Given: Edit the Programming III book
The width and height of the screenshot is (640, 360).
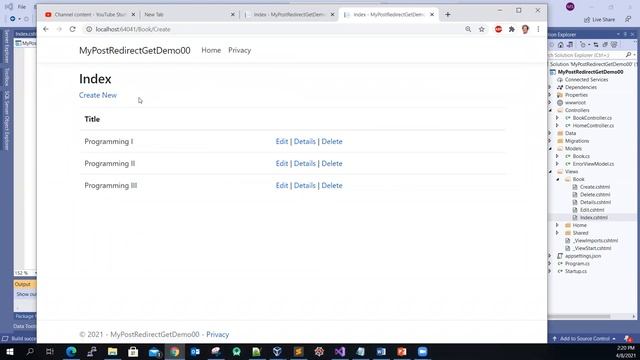Looking at the screenshot, I should pyautogui.click(x=282, y=185).
